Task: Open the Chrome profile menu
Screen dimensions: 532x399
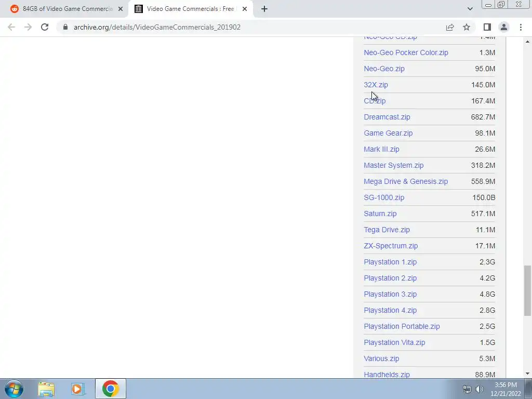Action: (504, 27)
